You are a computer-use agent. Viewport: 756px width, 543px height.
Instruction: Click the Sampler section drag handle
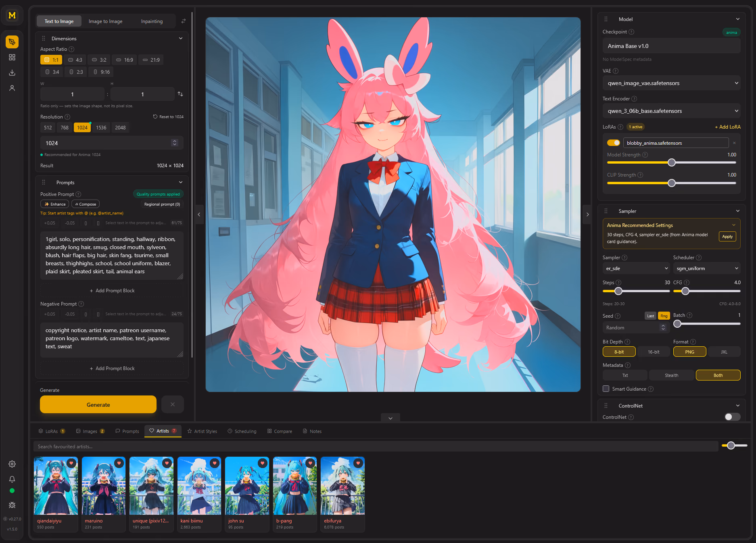click(x=606, y=211)
